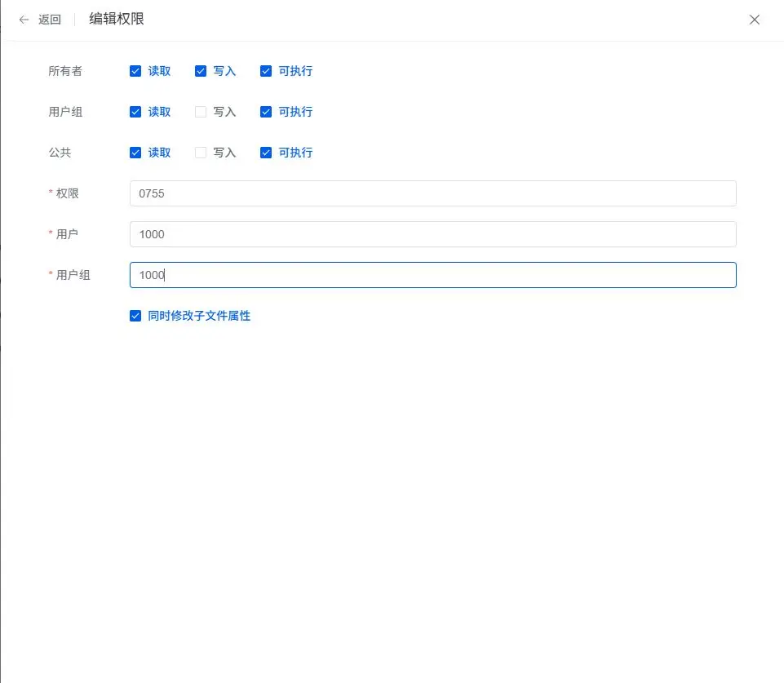Click the 用户 input field
Screen dimensions: 784x683
(x=432, y=234)
